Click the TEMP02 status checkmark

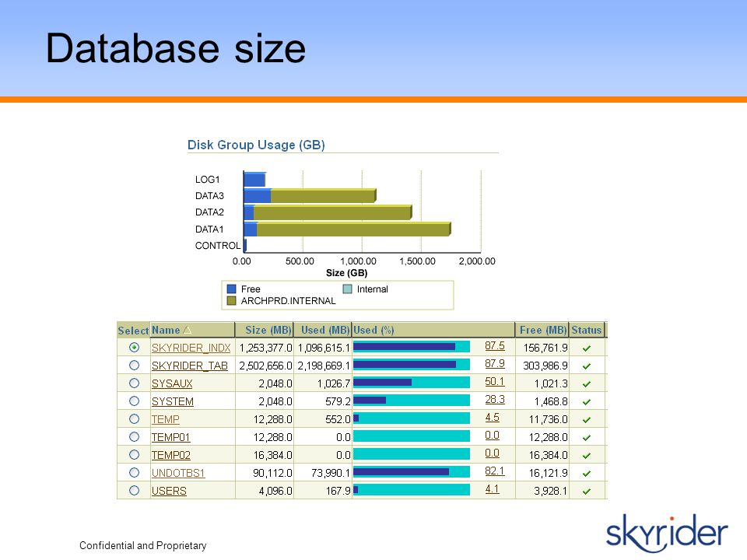[x=587, y=455]
